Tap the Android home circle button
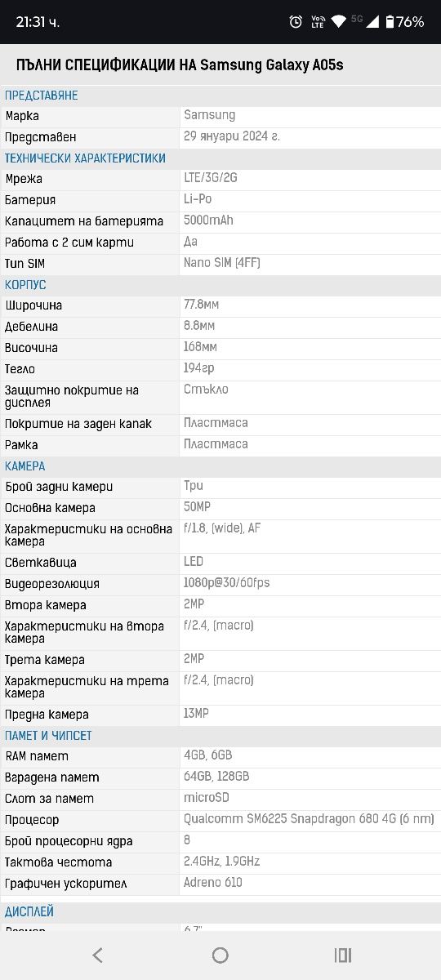Image resolution: width=441 pixels, height=980 pixels. pos(220,955)
